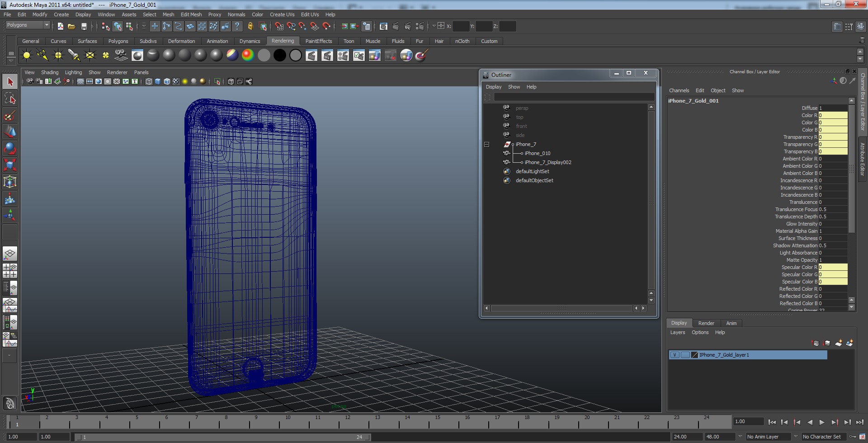The width and height of the screenshot is (868, 443).
Task: Toggle layer visibility V for IPhone_7_Gold_layer1
Action: click(x=675, y=355)
